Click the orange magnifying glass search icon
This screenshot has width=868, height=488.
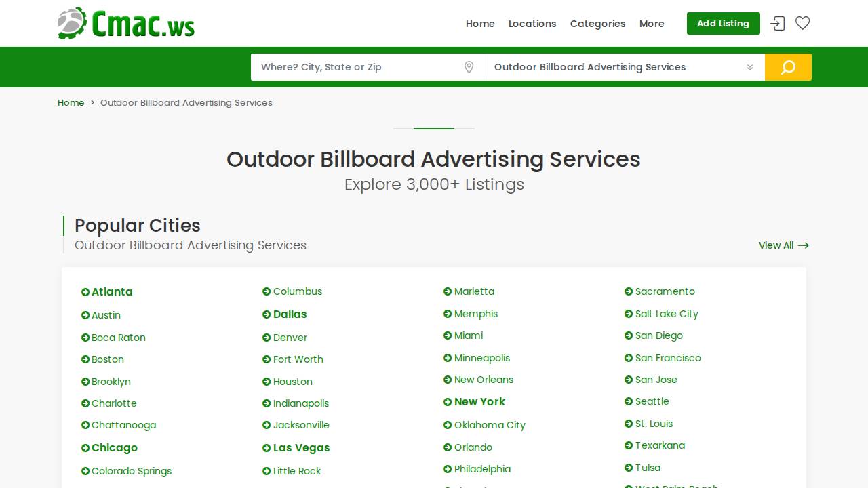788,67
